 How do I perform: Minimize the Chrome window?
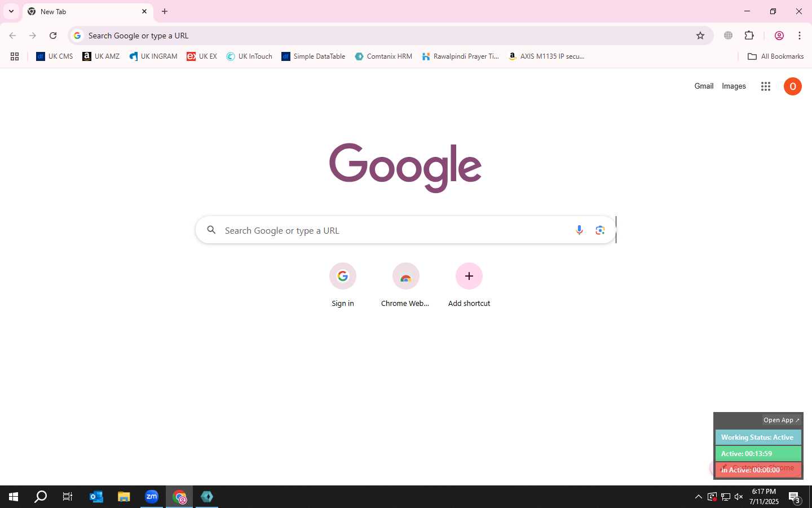[747, 11]
